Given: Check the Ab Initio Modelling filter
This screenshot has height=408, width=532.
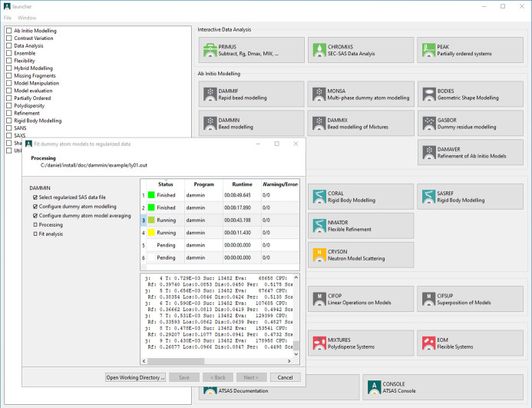Looking at the screenshot, I should point(8,31).
